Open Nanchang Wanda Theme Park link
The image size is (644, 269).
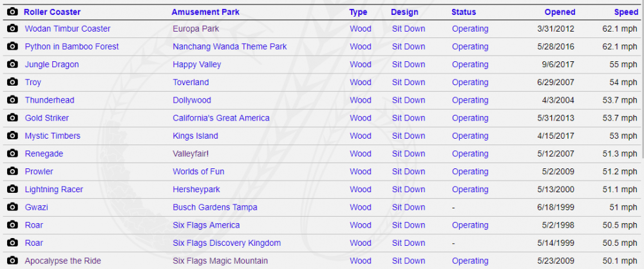pyautogui.click(x=230, y=46)
